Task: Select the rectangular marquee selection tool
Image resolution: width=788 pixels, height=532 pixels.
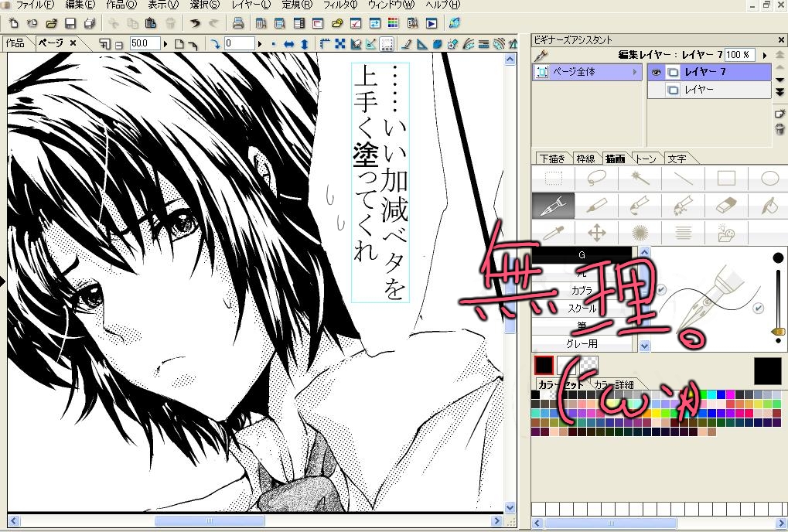Action: (x=554, y=179)
